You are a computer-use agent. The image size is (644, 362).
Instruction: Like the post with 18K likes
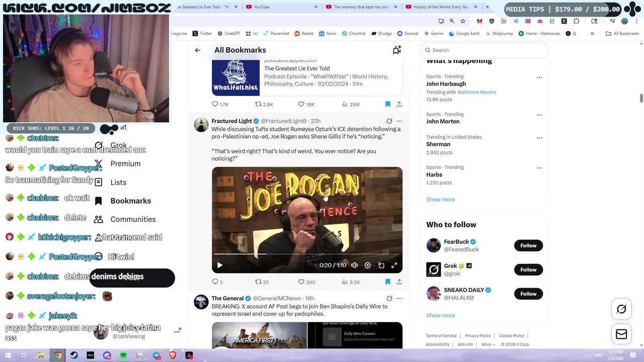(306, 104)
